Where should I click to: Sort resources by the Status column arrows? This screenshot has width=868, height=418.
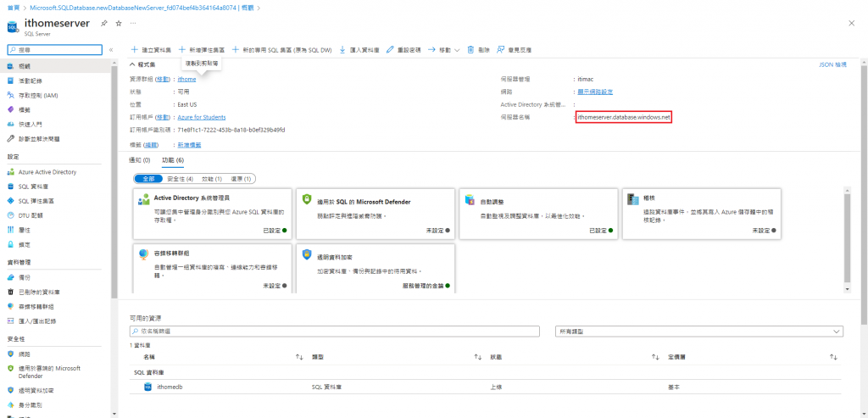pos(655,357)
